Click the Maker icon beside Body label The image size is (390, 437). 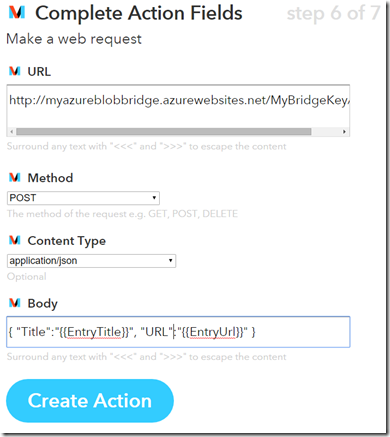pos(15,303)
